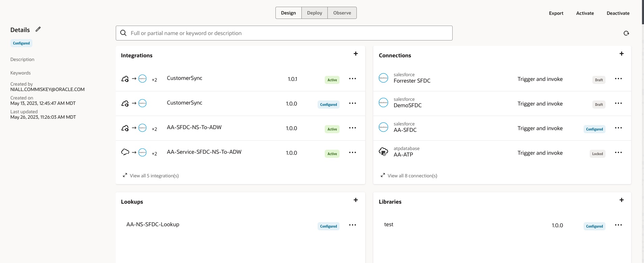Click the +2 badge on AA-Service-SFDC-NS-To-ADW row
This screenshot has height=263, width=644.
point(154,154)
